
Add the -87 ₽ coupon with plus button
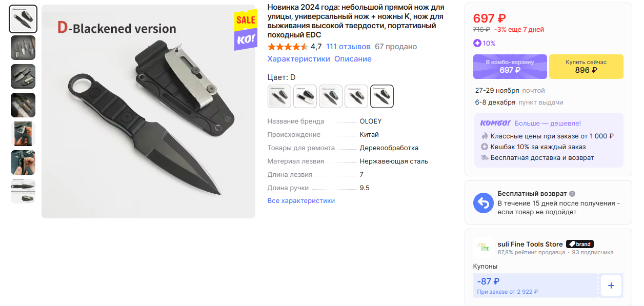(x=611, y=285)
